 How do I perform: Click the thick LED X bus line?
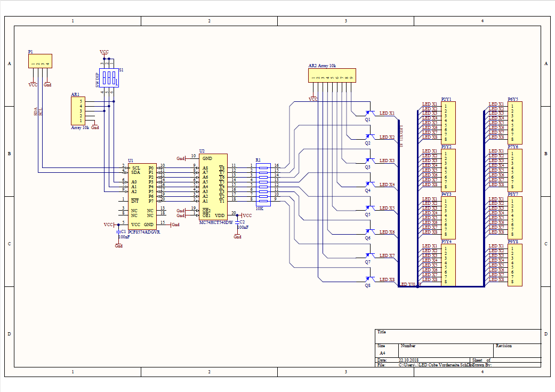(399, 203)
